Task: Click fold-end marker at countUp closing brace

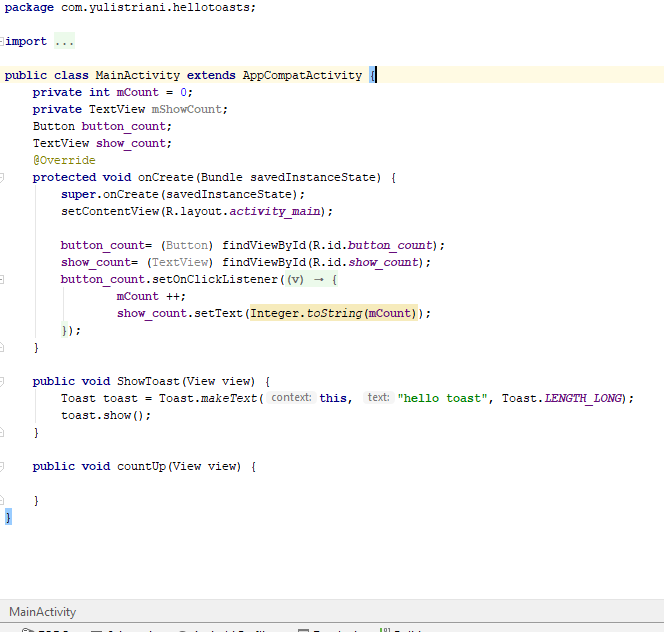Action: pos(2,500)
